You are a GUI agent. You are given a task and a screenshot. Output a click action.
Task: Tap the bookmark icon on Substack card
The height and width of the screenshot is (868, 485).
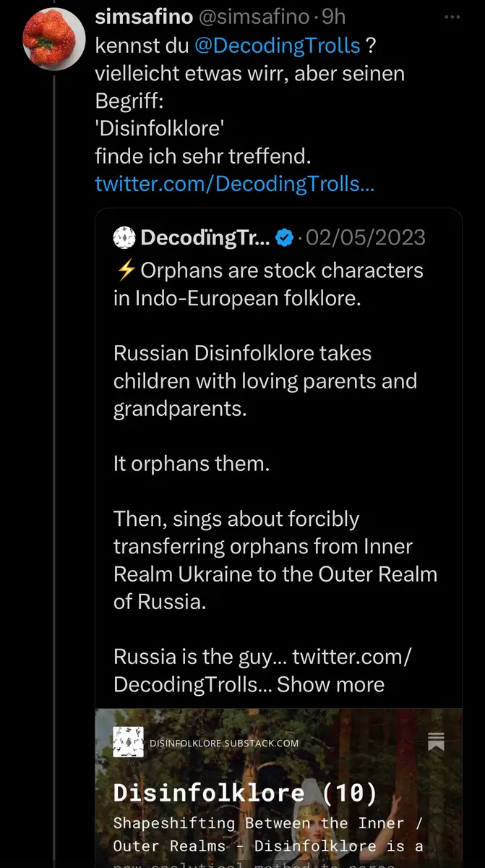pyautogui.click(x=436, y=741)
